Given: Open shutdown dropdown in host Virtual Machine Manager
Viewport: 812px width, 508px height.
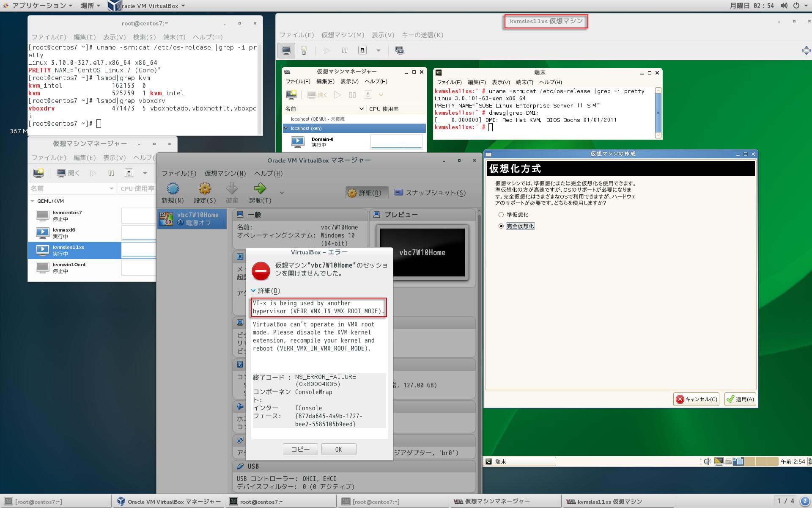Looking at the screenshot, I should pyautogui.click(x=145, y=173).
